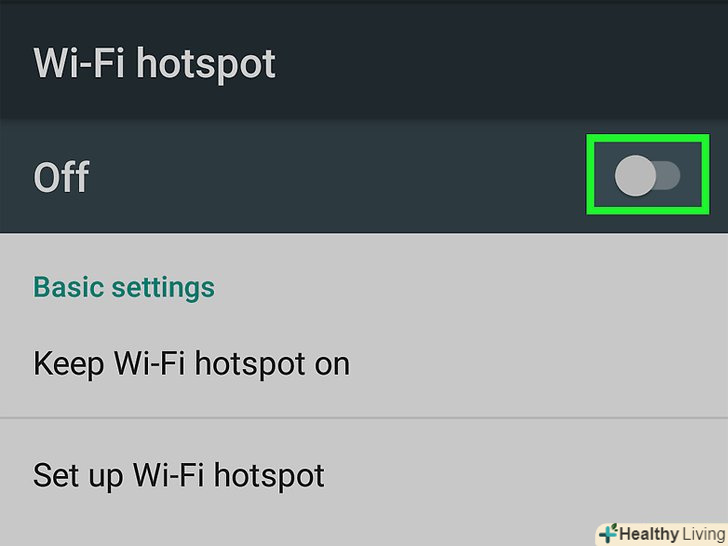Click the words Set up in the last row
The width and height of the screenshot is (728, 546).
(x=78, y=475)
